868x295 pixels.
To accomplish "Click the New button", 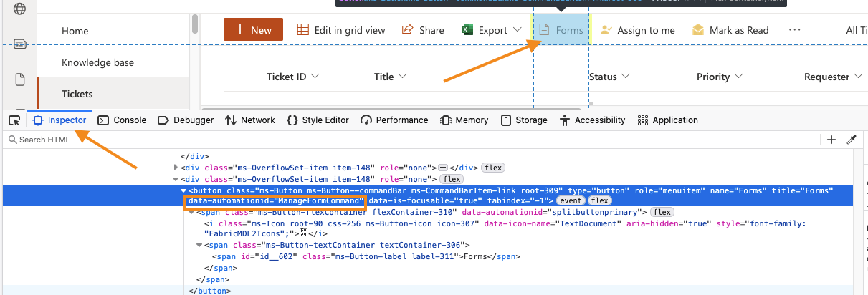I will pyautogui.click(x=253, y=30).
